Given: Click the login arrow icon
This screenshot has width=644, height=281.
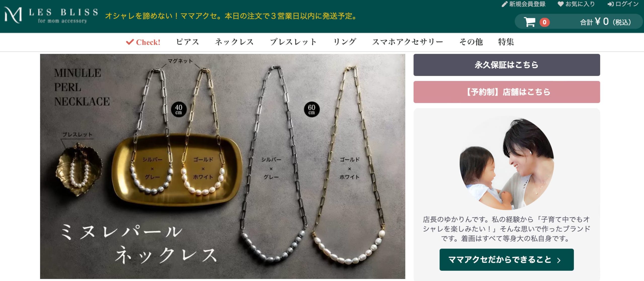Looking at the screenshot, I should pyautogui.click(x=611, y=4).
